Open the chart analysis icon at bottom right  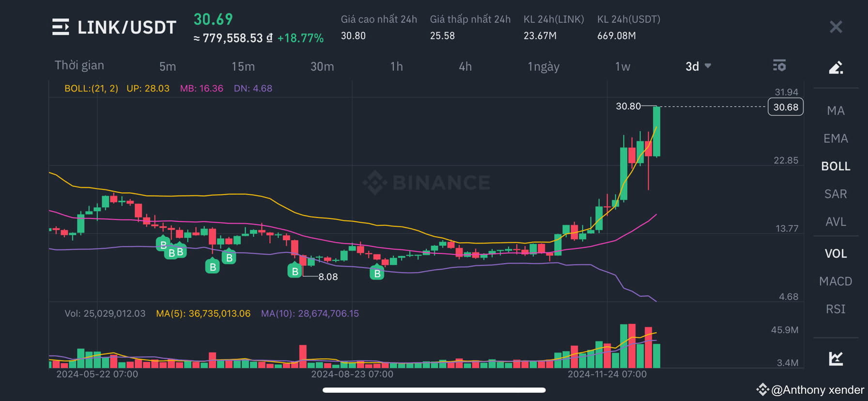click(x=836, y=358)
